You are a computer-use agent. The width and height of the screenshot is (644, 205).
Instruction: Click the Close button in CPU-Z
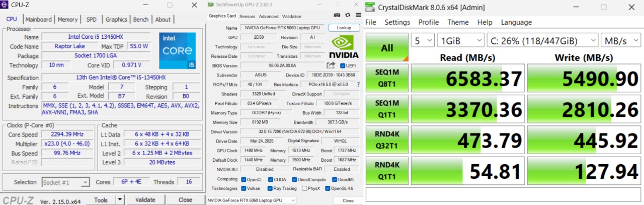pos(185,200)
